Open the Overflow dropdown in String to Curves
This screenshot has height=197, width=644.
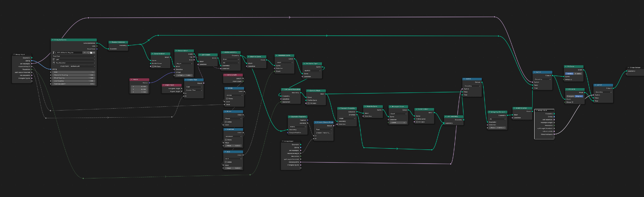(74, 56)
